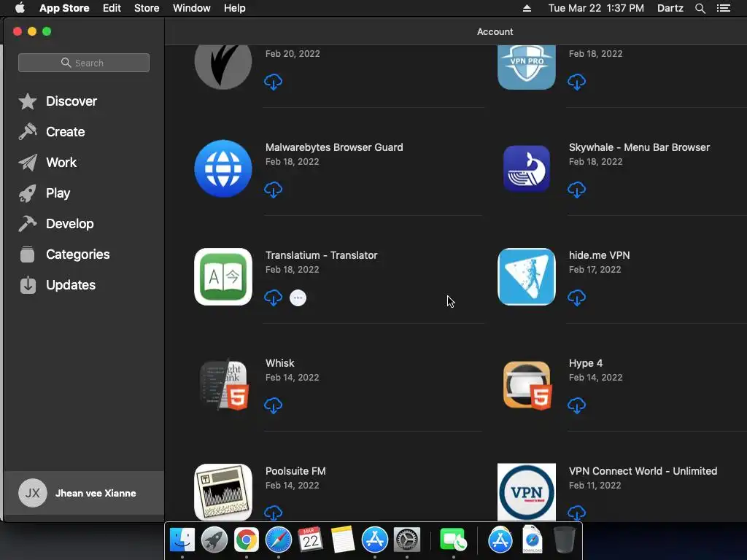Viewport: 747px width, 560px height.
Task: Open Skywhale whale app icon
Action: click(527, 168)
